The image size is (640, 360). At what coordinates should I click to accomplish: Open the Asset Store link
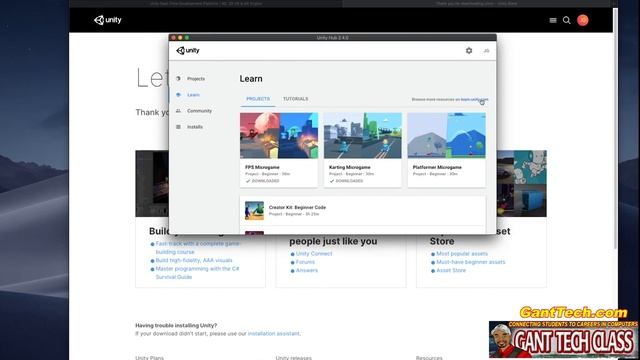451,270
